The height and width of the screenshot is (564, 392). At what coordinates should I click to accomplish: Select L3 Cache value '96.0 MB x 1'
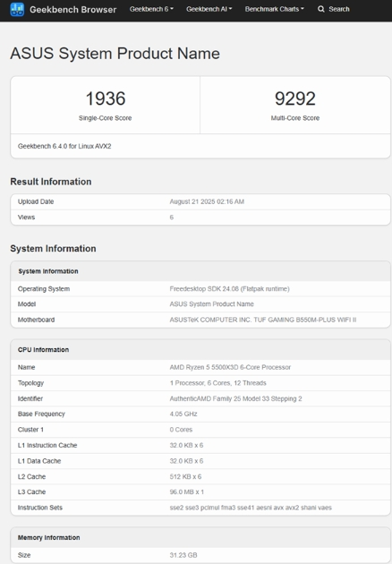pos(187,491)
